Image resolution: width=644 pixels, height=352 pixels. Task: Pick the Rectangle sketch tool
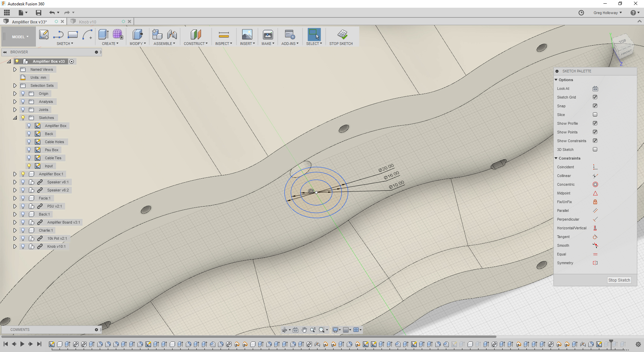[73, 35]
